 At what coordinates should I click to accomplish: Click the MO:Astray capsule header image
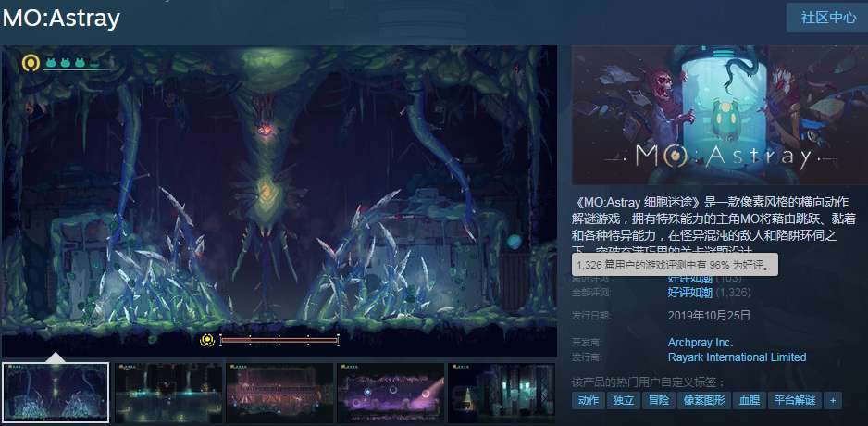(x=720, y=115)
